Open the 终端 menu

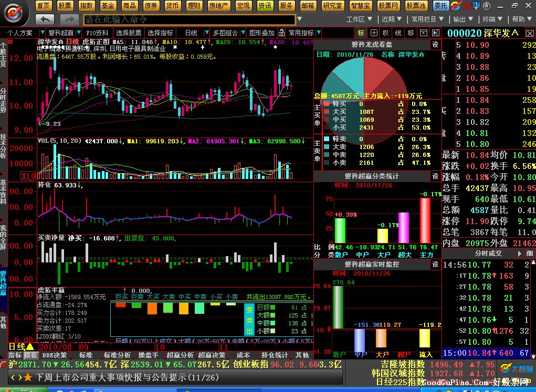[492, 19]
